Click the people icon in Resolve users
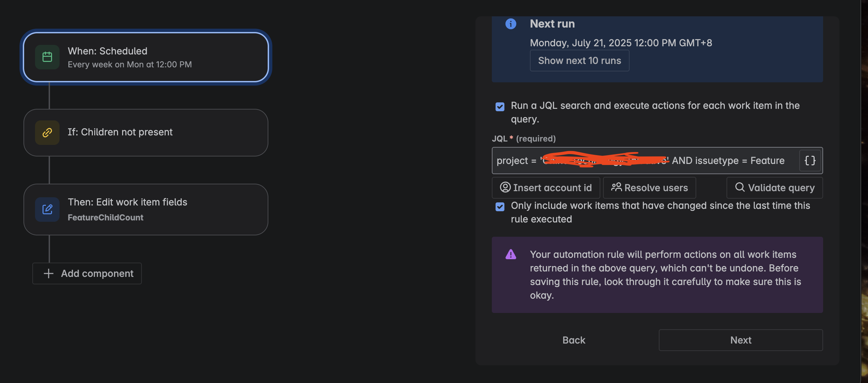The image size is (868, 383). point(616,187)
